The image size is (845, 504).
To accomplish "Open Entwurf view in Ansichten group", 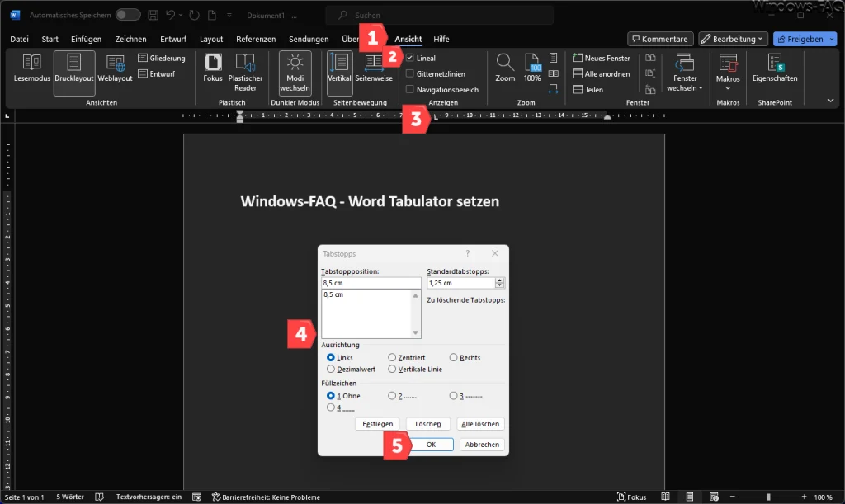I will point(157,73).
